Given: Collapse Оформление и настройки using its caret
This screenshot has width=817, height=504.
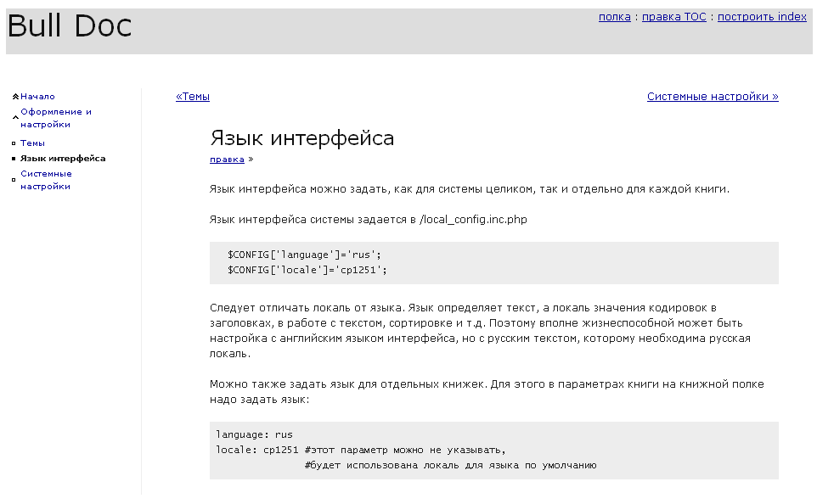Looking at the screenshot, I should (x=15, y=118).
